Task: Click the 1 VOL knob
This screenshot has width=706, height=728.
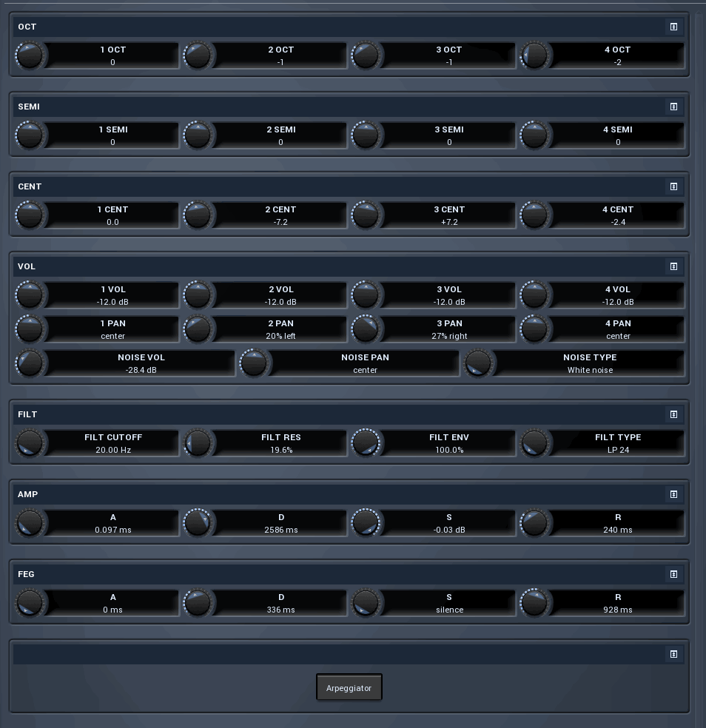Action: pyautogui.click(x=30, y=295)
